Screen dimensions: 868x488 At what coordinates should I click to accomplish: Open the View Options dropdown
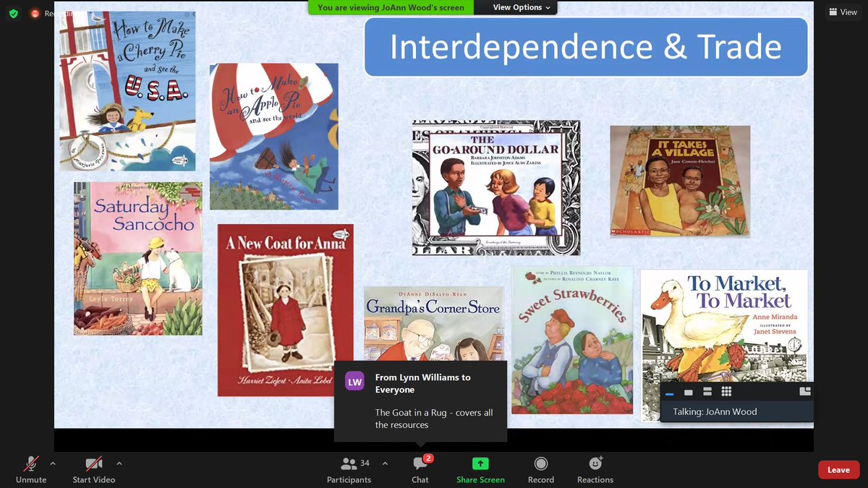[x=522, y=7]
